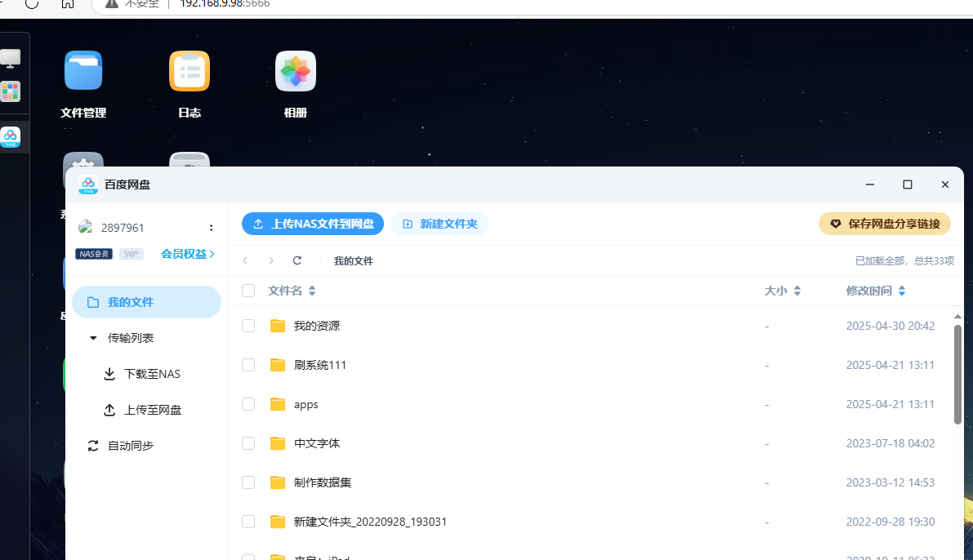Click the date 2025-04-30 20:42
973x560 pixels.
click(x=890, y=326)
